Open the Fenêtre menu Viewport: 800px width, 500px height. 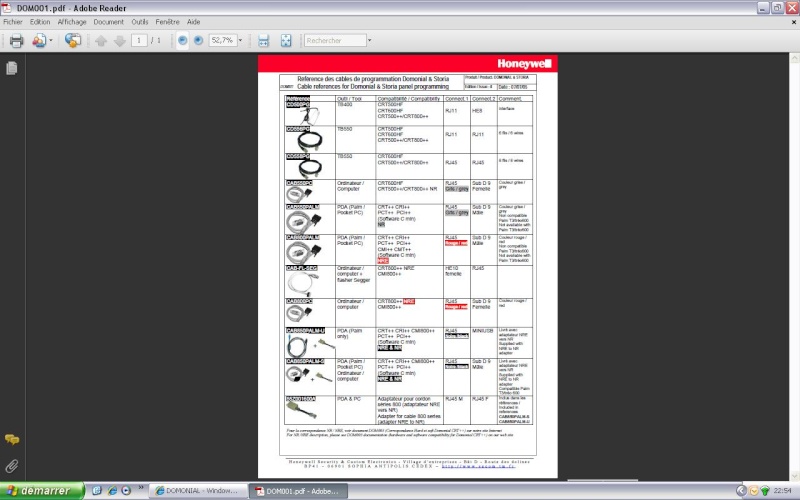point(167,22)
